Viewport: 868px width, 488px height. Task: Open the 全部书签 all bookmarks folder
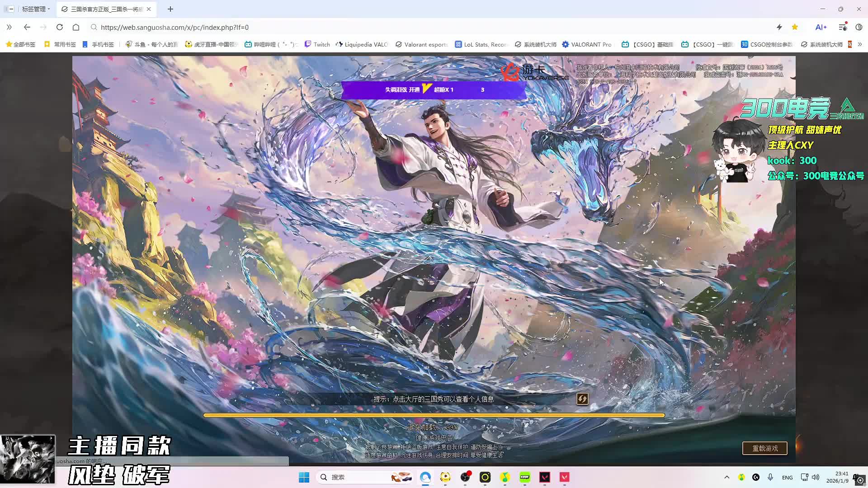20,44
